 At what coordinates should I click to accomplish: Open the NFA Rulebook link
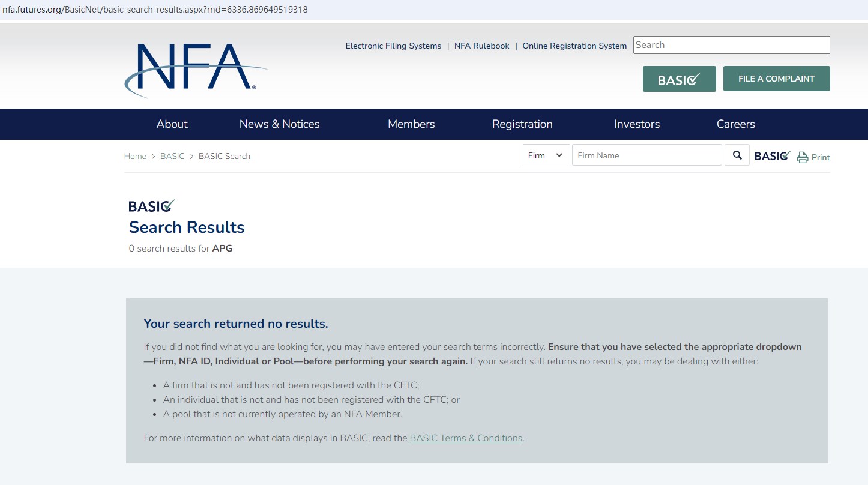click(482, 46)
